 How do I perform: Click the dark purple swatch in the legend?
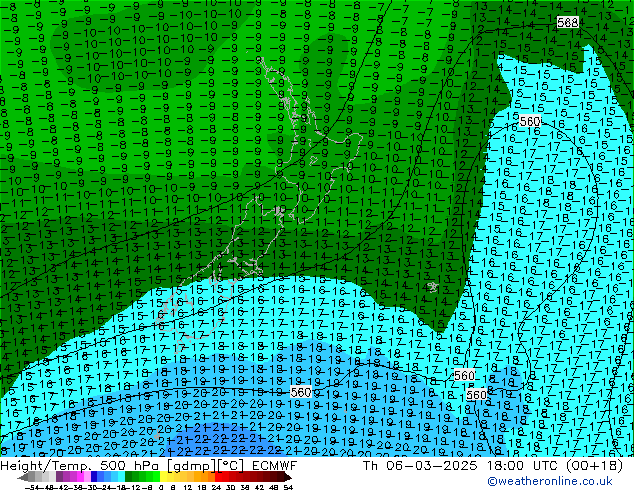click(59, 478)
